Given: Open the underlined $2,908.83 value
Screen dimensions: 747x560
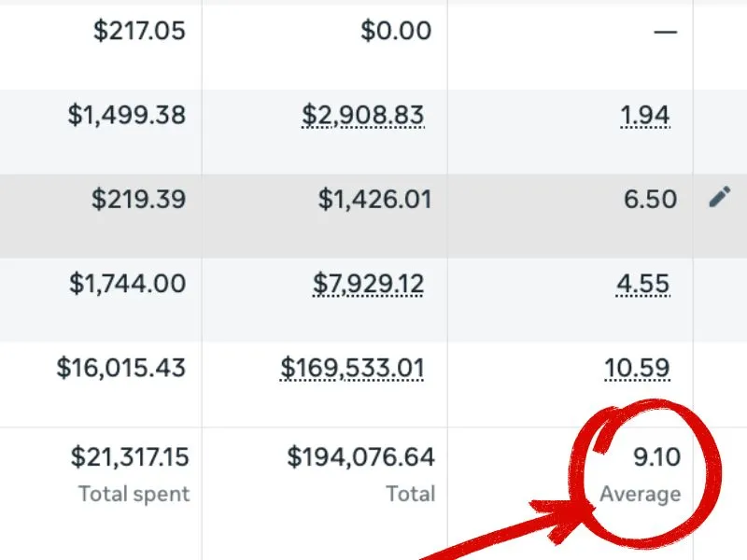Looking at the screenshot, I should (362, 115).
